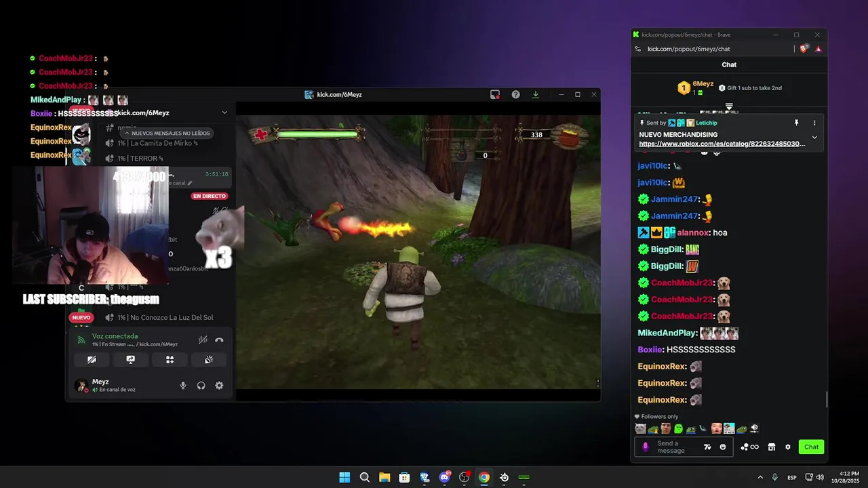Screen dimensions: 868x488
Task: Open Discord from the taskbar
Action: (444, 477)
